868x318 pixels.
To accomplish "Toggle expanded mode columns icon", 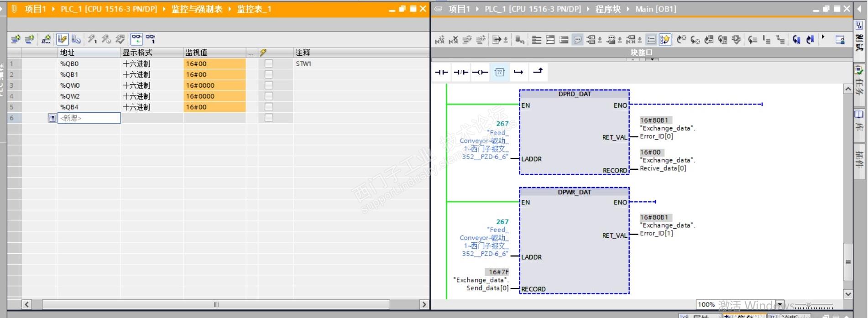I will [x=76, y=39].
